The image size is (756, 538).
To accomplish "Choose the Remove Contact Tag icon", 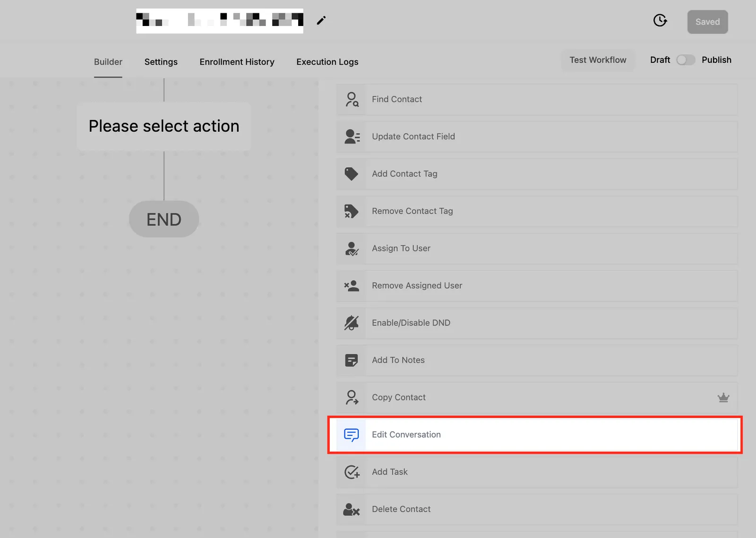I will [352, 211].
